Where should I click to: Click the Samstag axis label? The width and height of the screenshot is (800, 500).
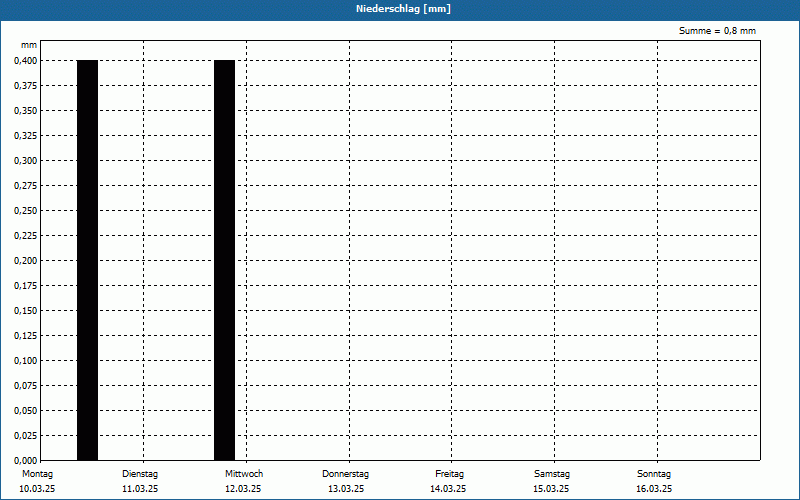coord(552,474)
